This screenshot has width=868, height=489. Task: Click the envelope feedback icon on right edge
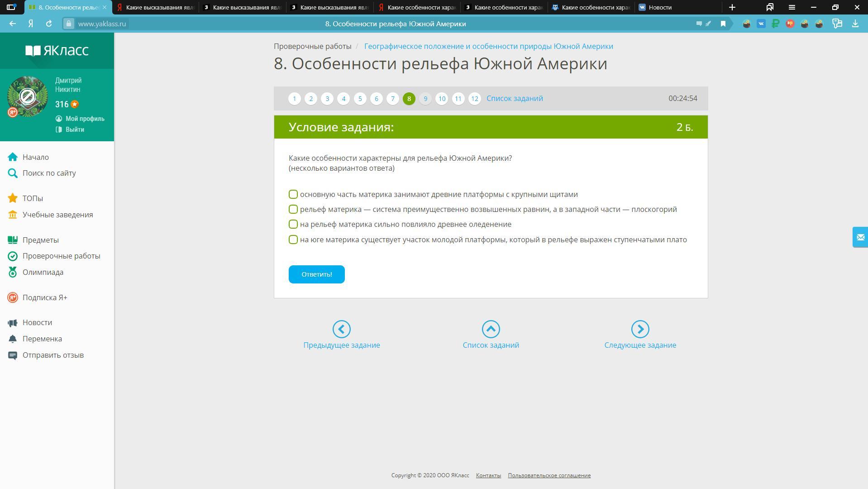860,237
